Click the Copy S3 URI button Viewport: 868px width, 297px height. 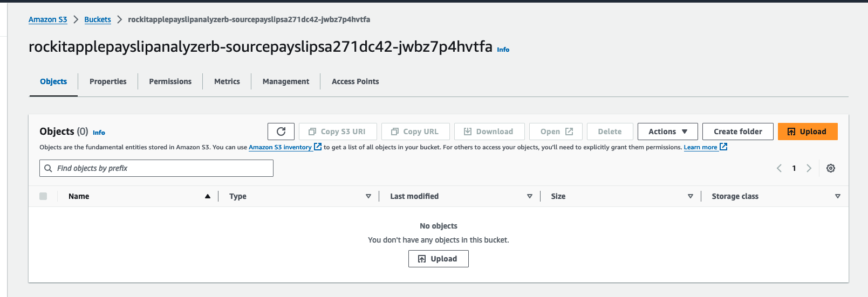pos(338,132)
